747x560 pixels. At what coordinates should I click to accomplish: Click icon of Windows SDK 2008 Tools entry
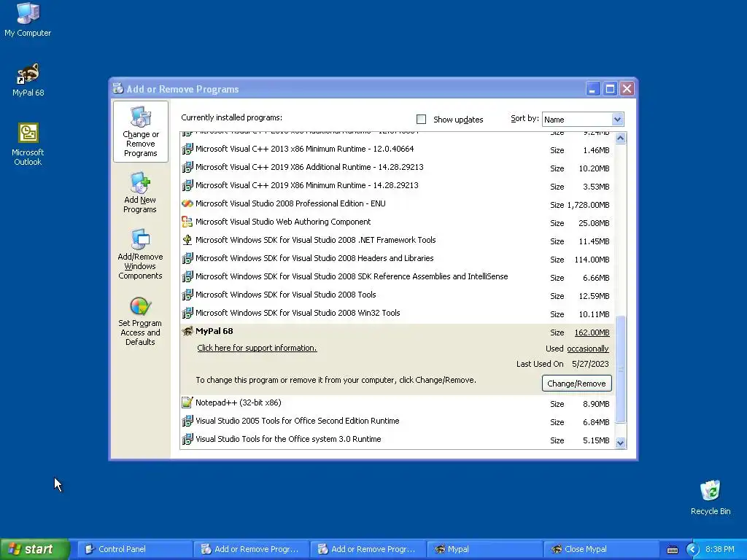pyautogui.click(x=187, y=295)
